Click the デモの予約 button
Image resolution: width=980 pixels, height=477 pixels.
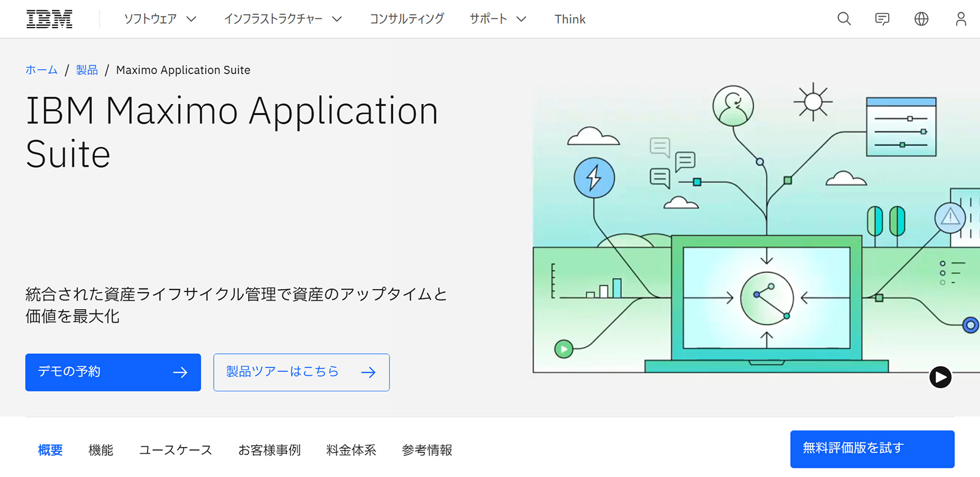(x=113, y=372)
